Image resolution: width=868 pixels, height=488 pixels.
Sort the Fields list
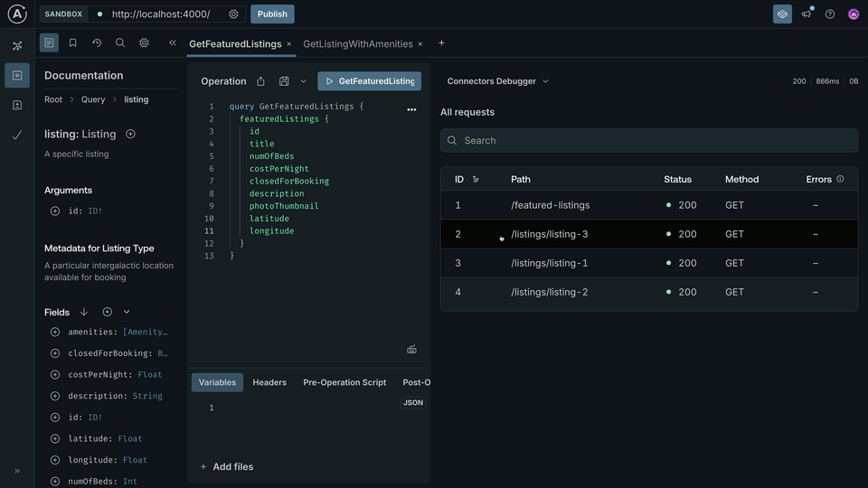click(x=83, y=312)
